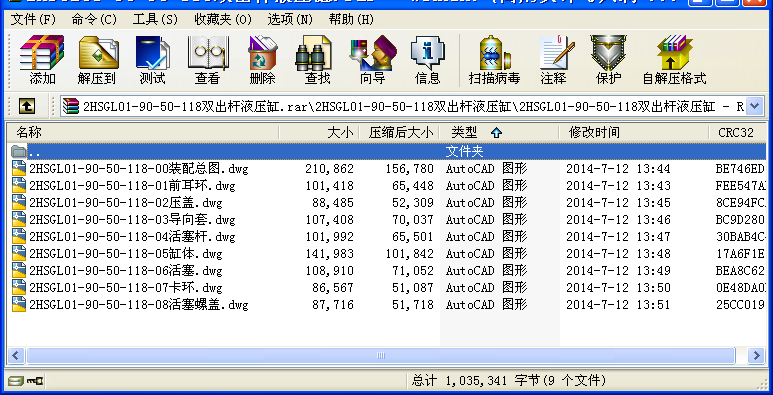Run the Test (测试) archive tool
This screenshot has width=773, height=395.
pyautogui.click(x=152, y=60)
